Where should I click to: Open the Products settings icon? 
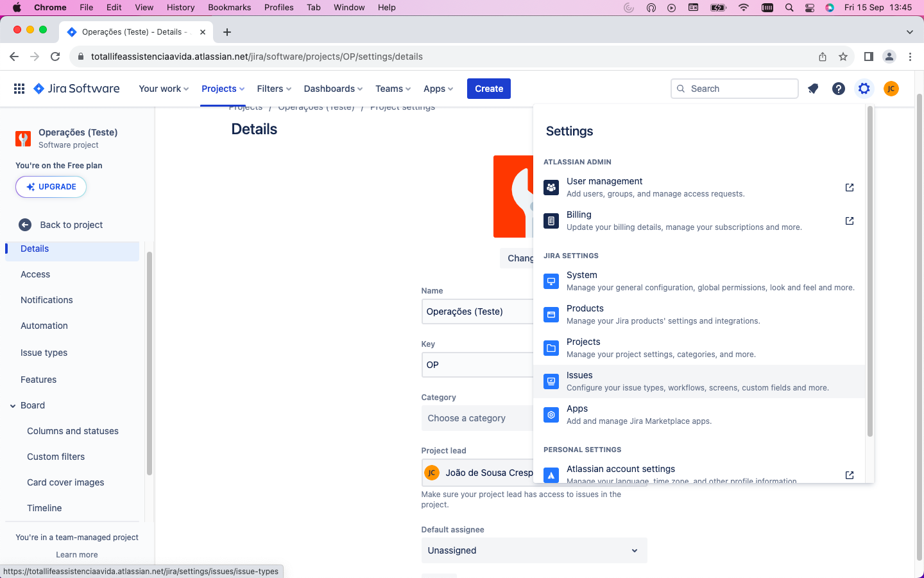551,314
